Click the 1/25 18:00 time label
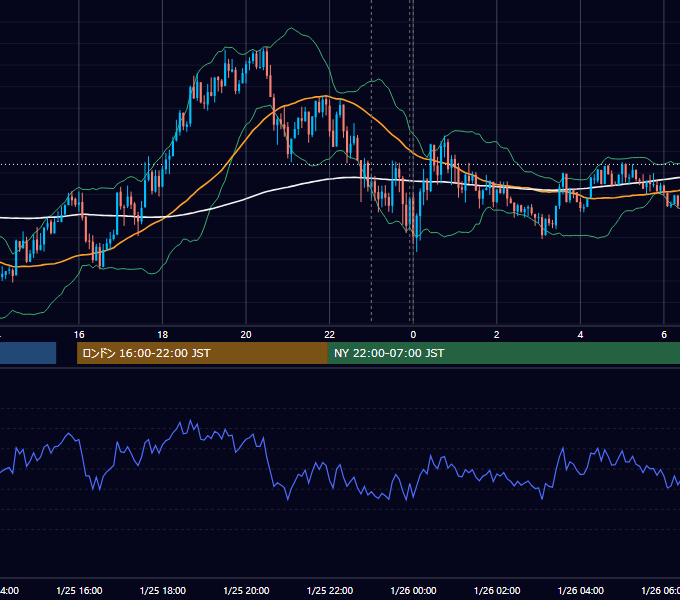The height and width of the screenshot is (600, 680). coord(163,590)
